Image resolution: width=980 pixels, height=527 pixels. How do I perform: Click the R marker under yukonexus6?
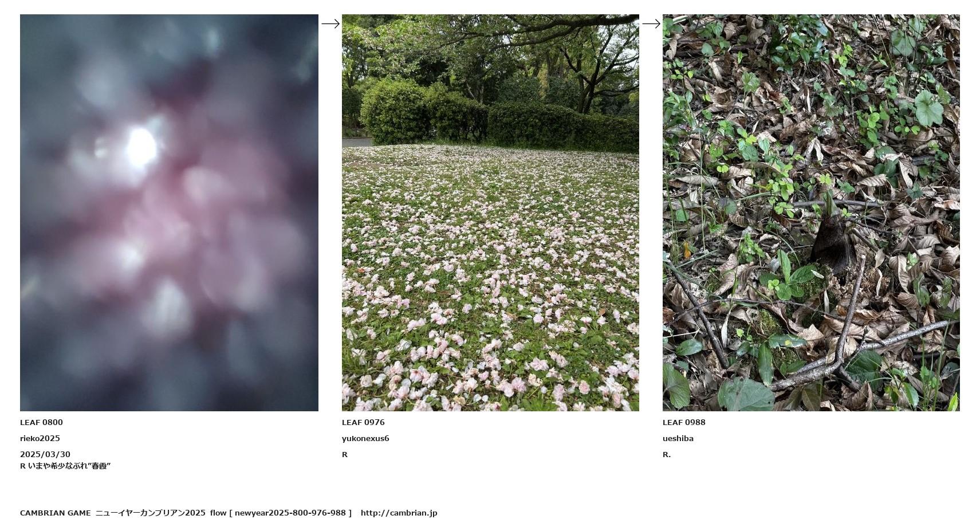345,454
